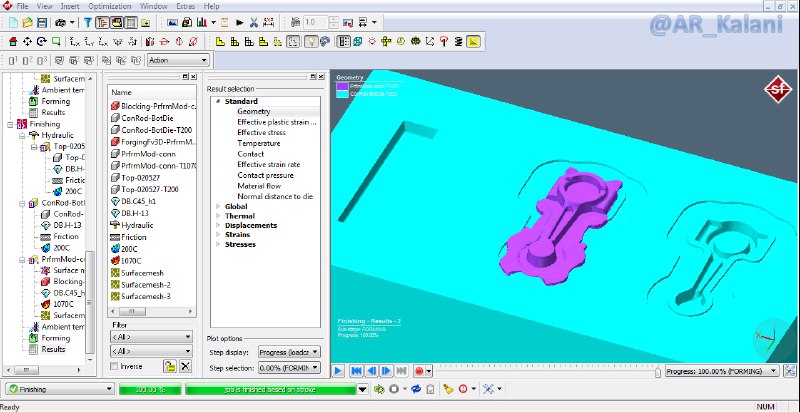Save project with the floppy disk icon

pyautogui.click(x=42, y=22)
